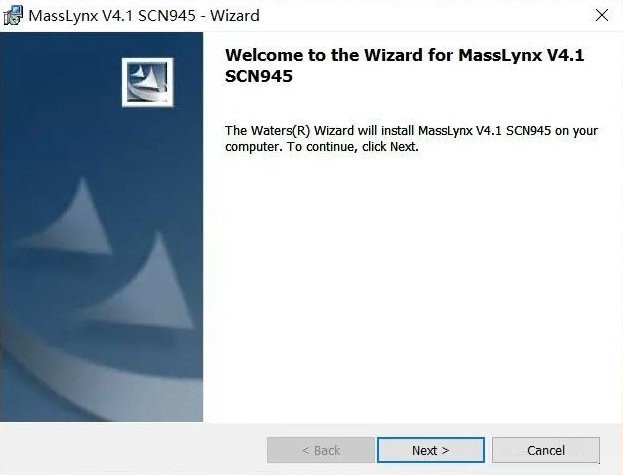Close the wizard with the X button
Screen dimensions: 623x475
coord(602,15)
